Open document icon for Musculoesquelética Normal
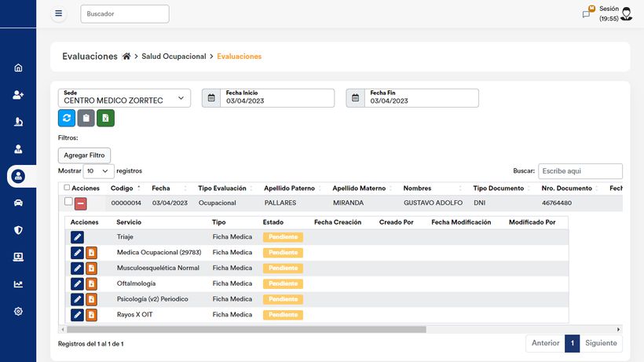Viewport: 644px width, 362px height. [92, 269]
